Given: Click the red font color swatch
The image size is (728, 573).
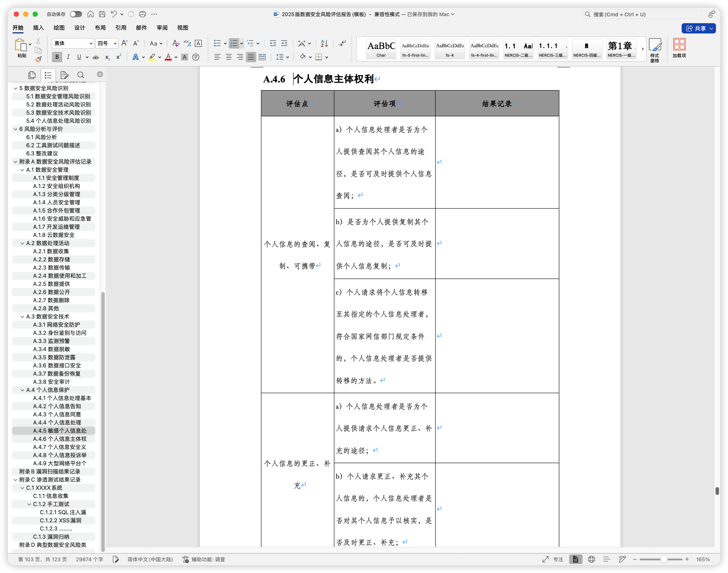Looking at the screenshot, I should point(168,57).
